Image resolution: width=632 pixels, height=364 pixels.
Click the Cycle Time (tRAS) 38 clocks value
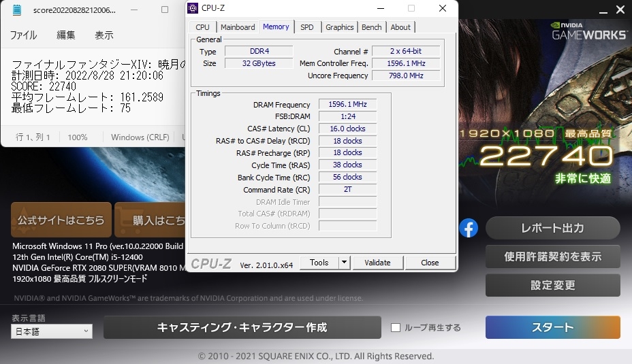click(x=347, y=165)
